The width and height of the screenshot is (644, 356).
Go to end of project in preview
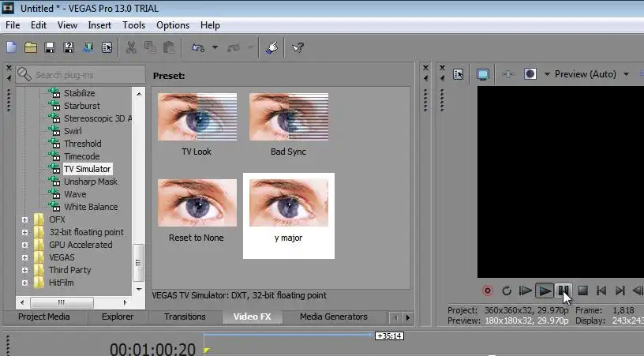coord(620,290)
